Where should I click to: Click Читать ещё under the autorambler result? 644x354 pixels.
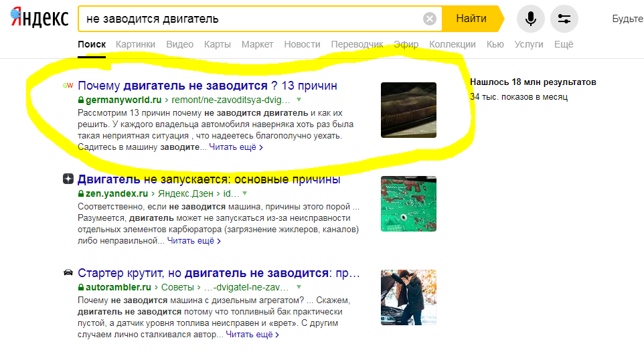tap(252, 335)
